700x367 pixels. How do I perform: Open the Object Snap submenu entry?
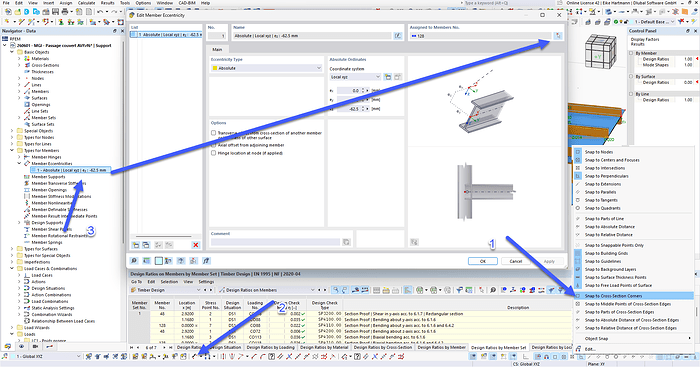[633, 338]
